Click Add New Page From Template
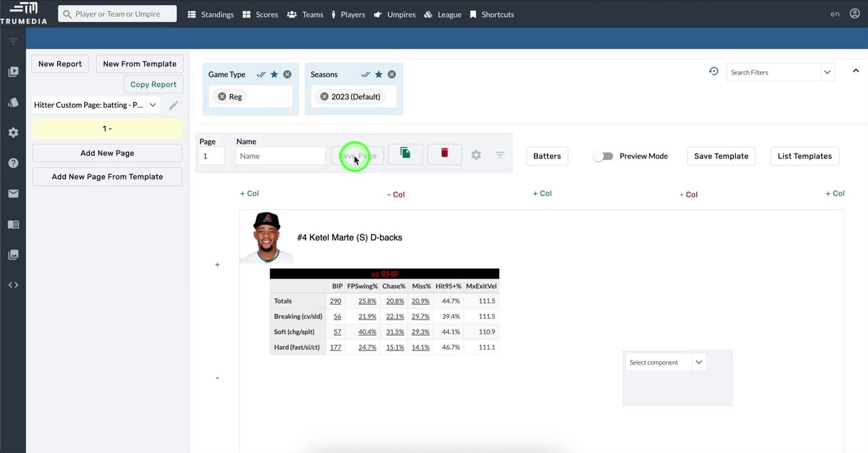The width and height of the screenshot is (868, 453). pos(107,177)
